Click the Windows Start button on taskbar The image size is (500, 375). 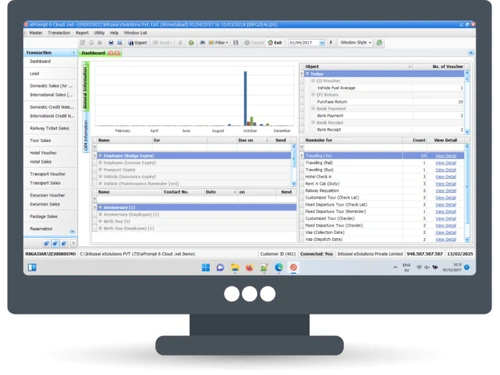206,267
